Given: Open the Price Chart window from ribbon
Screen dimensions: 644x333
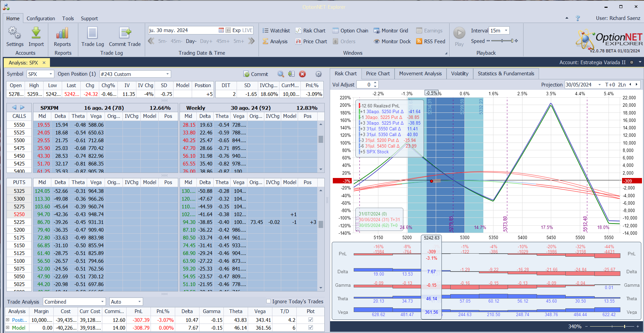Looking at the screenshot, I should [311, 42].
